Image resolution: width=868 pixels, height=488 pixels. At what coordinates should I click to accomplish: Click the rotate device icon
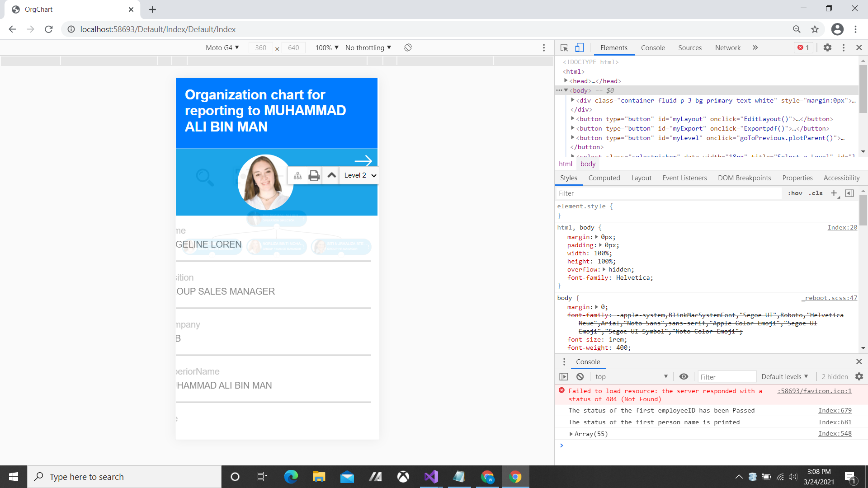(x=408, y=47)
